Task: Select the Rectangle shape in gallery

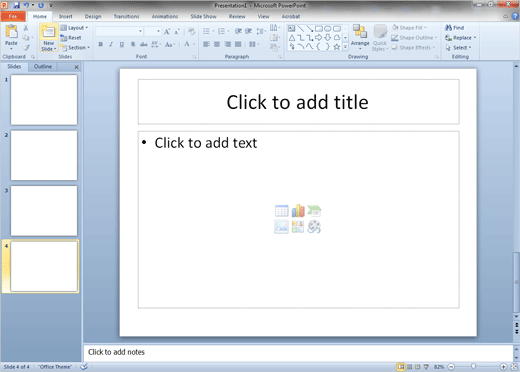Action: coord(319,29)
